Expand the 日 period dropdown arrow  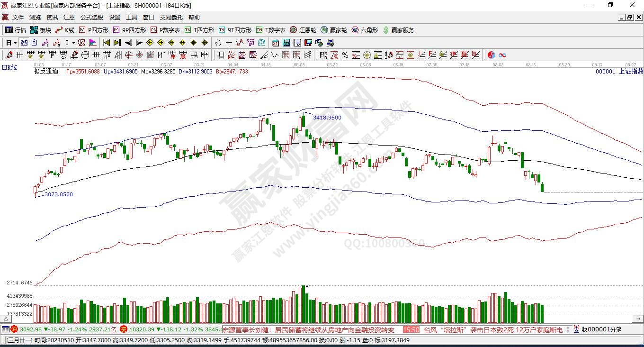[15, 43]
